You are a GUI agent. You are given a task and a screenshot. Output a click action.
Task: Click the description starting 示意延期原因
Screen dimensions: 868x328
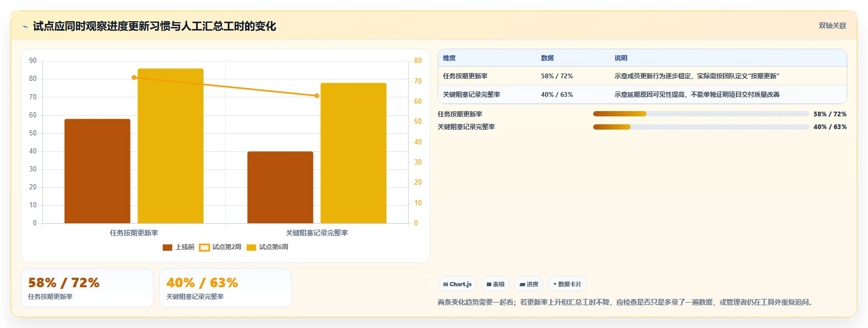(697, 95)
